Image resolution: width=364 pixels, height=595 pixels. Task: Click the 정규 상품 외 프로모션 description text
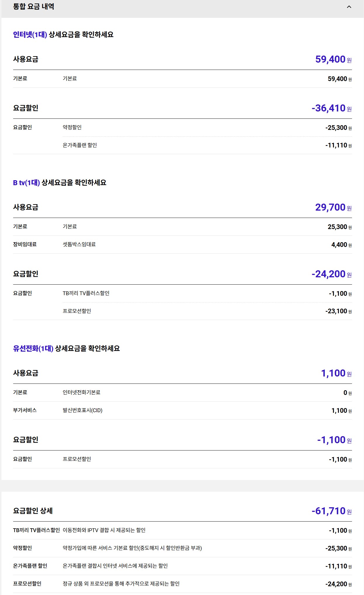pyautogui.click(x=121, y=584)
